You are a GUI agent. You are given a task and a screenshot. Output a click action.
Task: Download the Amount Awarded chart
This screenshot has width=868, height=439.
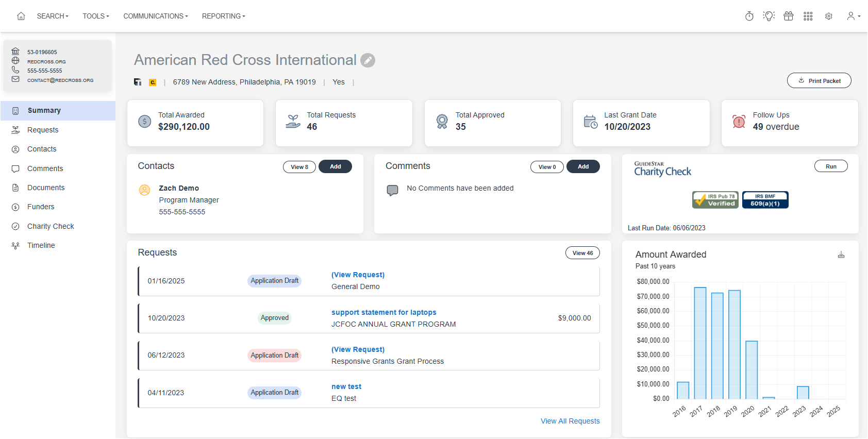[x=841, y=255]
